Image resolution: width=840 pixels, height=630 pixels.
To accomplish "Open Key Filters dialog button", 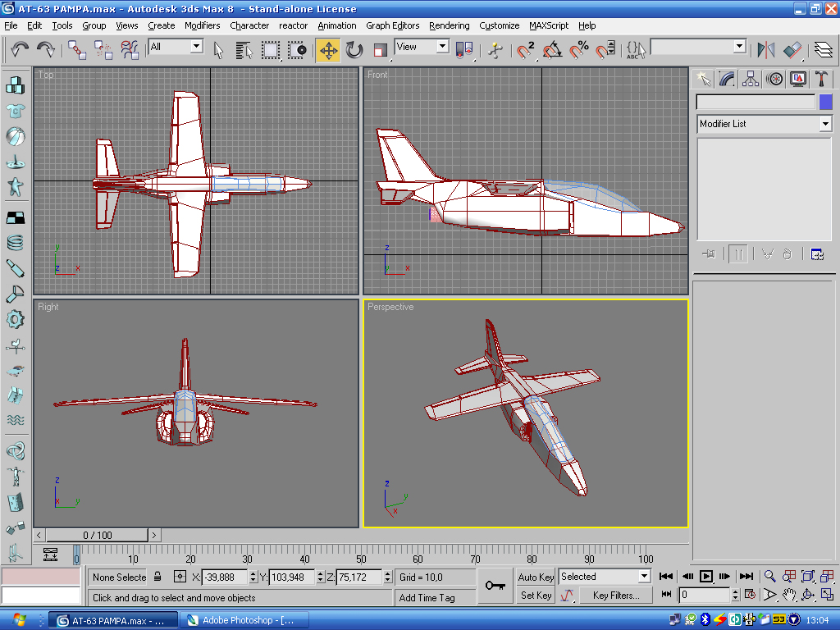I will [x=615, y=596].
